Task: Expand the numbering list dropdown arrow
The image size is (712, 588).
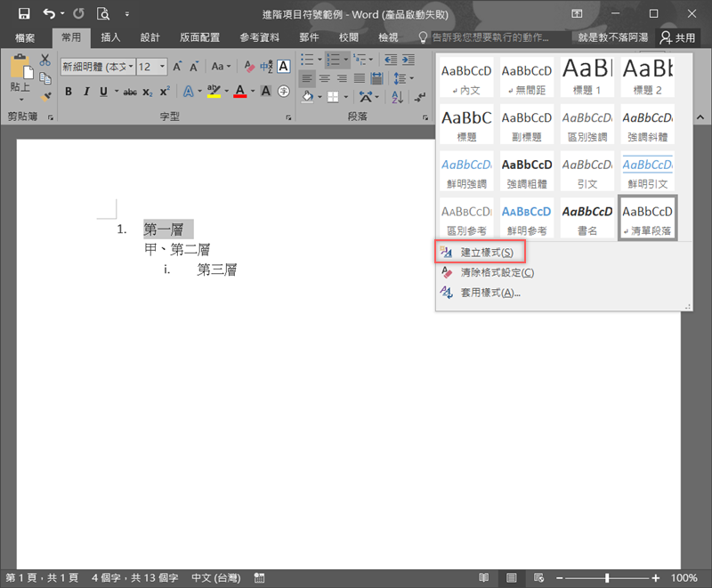Action: (x=346, y=60)
